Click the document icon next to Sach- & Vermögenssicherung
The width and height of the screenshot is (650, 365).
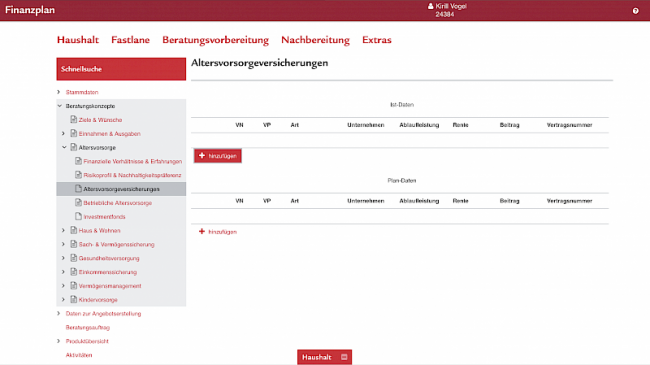click(73, 244)
